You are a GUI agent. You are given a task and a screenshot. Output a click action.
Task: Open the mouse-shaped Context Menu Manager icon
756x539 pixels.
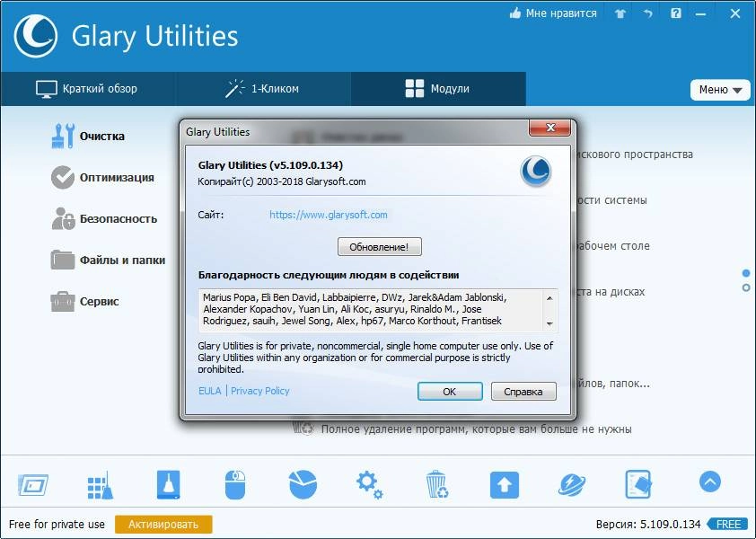tap(235, 484)
